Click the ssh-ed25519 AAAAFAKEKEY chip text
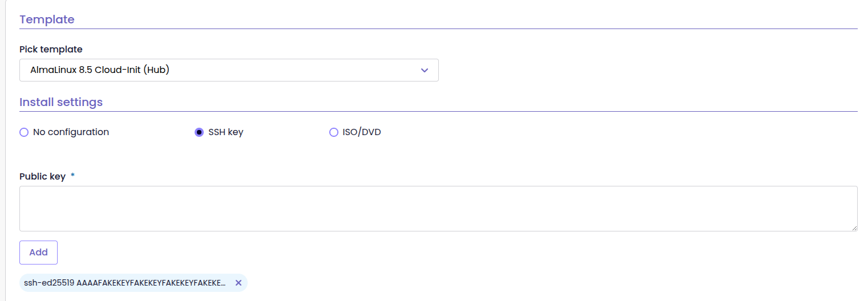This screenshot has height=301, width=868. 124,283
